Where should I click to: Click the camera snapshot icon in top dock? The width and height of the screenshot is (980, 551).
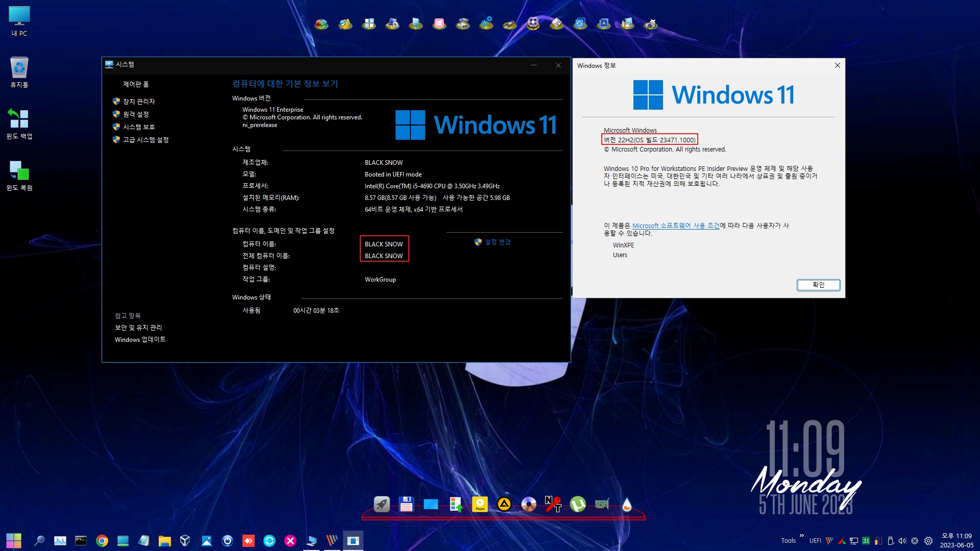tap(650, 23)
